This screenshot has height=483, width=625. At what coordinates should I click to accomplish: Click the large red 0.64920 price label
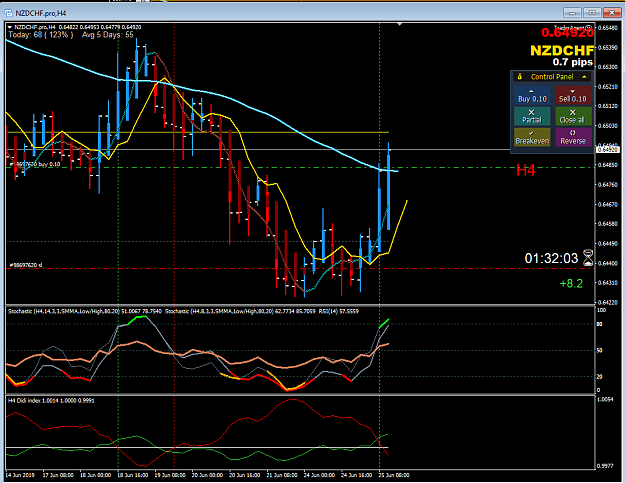pos(567,33)
